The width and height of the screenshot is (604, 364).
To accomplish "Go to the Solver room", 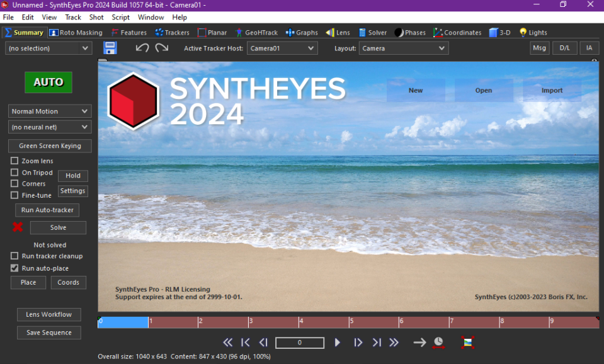I will (372, 32).
